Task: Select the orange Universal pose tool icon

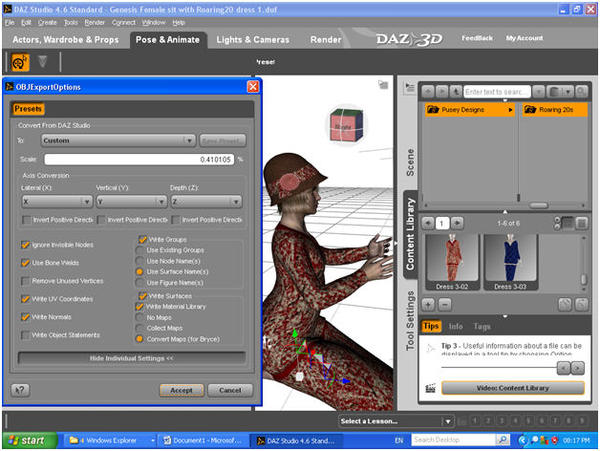Action: pos(20,62)
